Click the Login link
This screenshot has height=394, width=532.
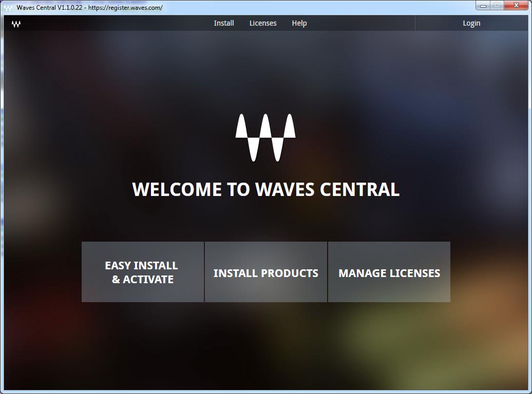coord(471,23)
